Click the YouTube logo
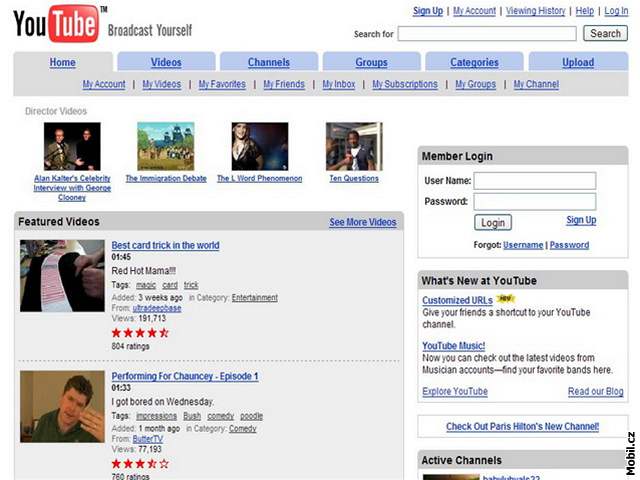This screenshot has width=640, height=480. point(56,24)
